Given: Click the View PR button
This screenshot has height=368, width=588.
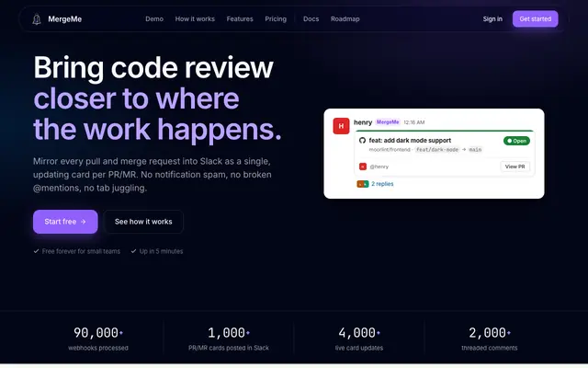Looking at the screenshot, I should pyautogui.click(x=514, y=167).
